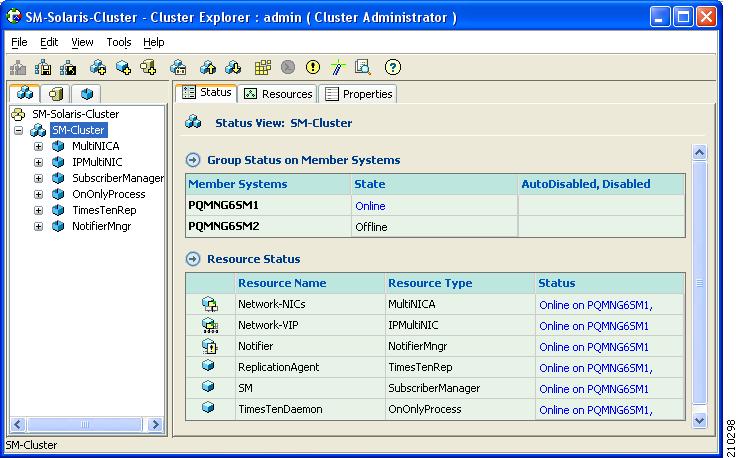The width and height of the screenshot is (736, 458).
Task: Launch the Configuration Wizard wand icon
Action: pos(338,68)
